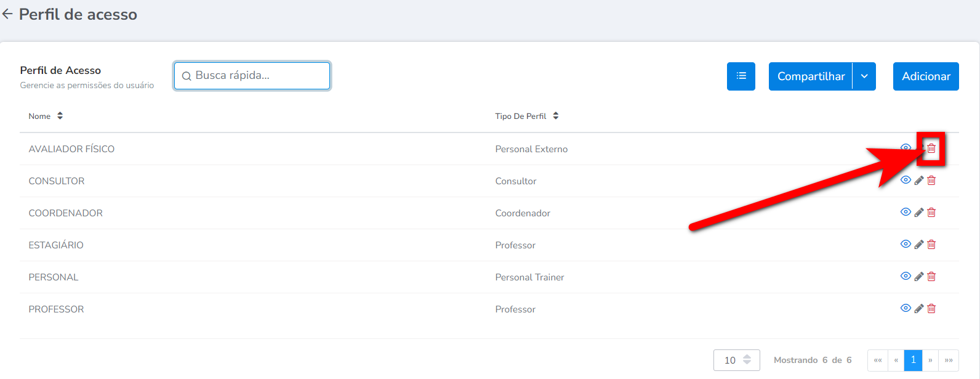Open the pencil editor for PROFESSOR
This screenshot has height=379, width=980.
click(918, 309)
